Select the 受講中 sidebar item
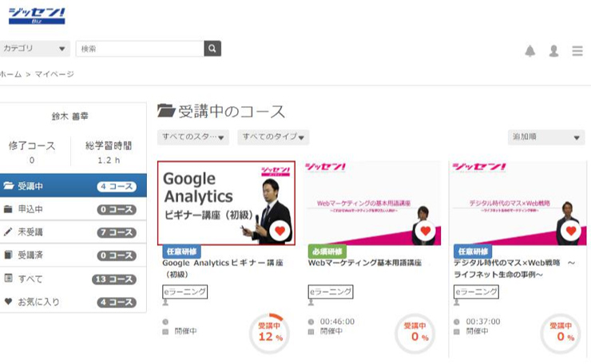 [73, 186]
